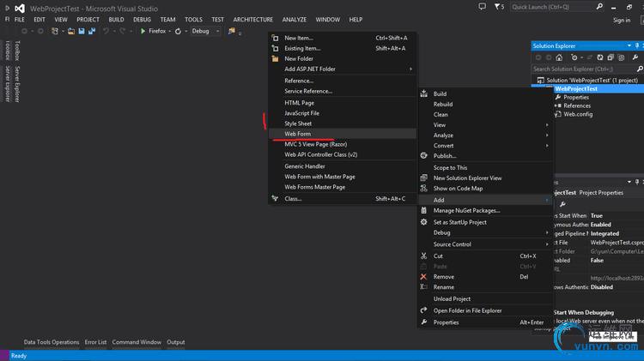Click the Integrated pipeline mode value

(x=605, y=233)
